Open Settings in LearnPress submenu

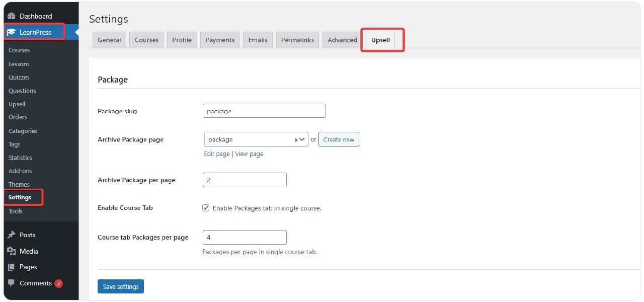(x=20, y=197)
